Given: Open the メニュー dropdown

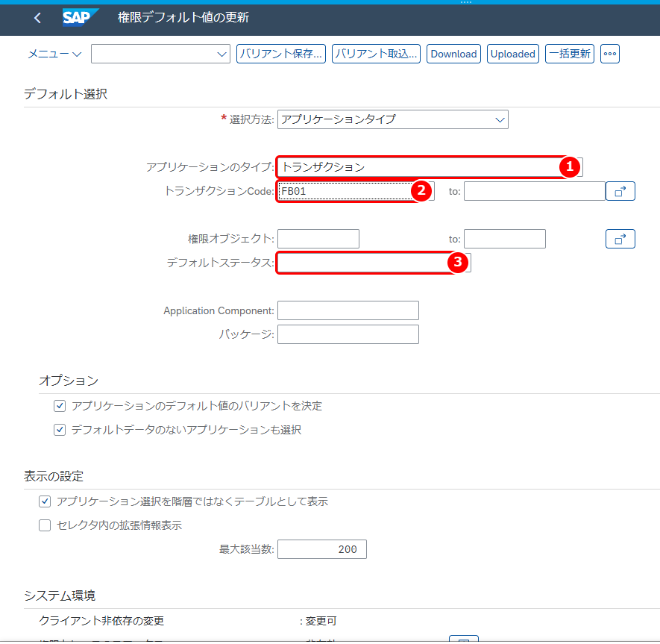Looking at the screenshot, I should click(x=54, y=54).
